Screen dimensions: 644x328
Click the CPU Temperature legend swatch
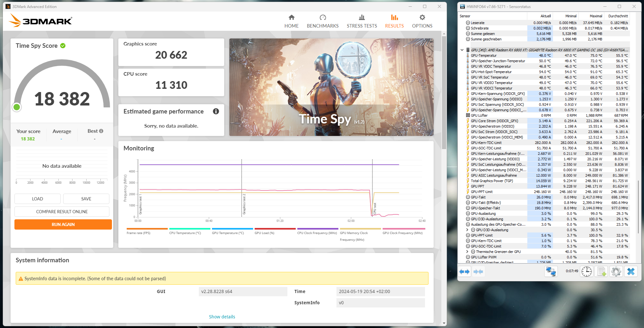190,229
